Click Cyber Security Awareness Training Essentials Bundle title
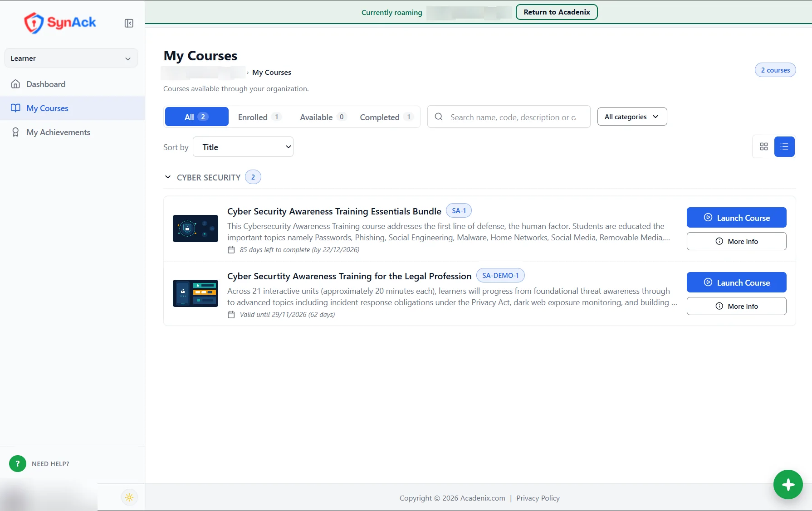This screenshot has width=812, height=511. click(334, 211)
